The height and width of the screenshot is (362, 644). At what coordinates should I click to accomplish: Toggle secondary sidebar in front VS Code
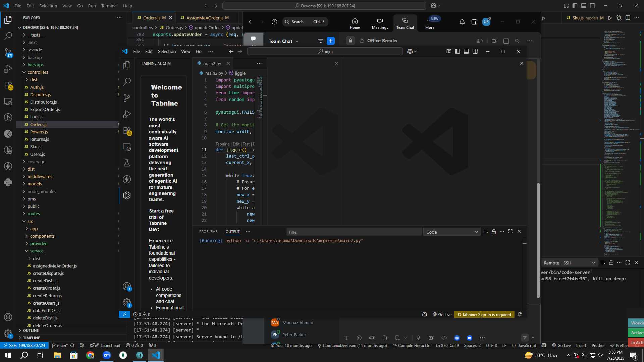pos(475,51)
